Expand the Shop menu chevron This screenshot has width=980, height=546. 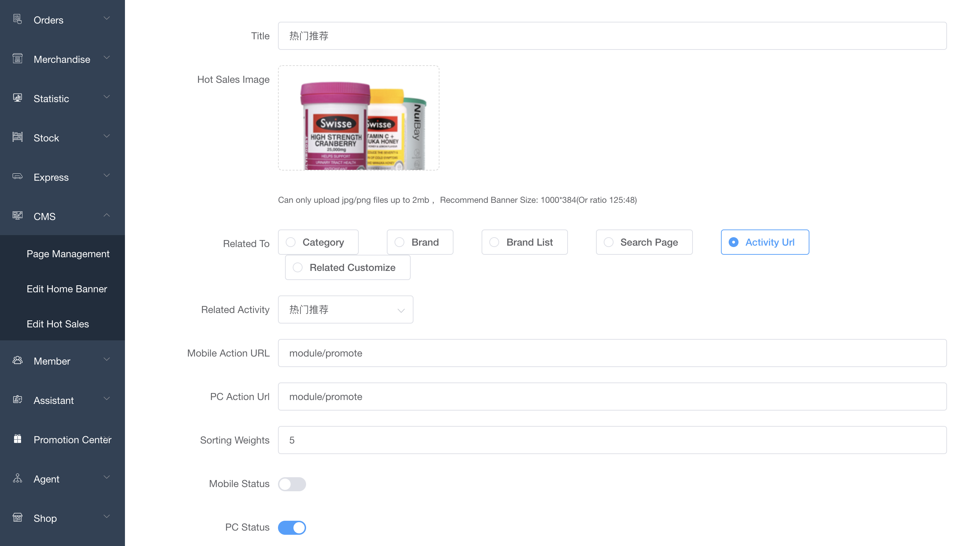tap(106, 517)
